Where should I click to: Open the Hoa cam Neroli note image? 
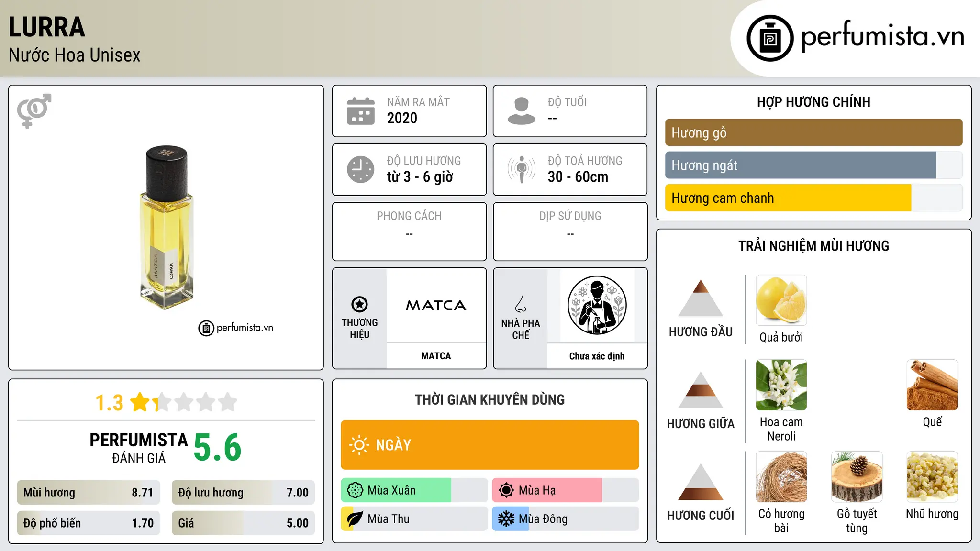pyautogui.click(x=781, y=385)
